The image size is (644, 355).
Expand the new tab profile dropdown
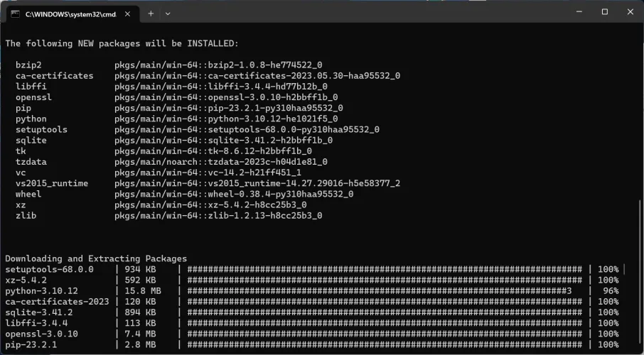168,13
